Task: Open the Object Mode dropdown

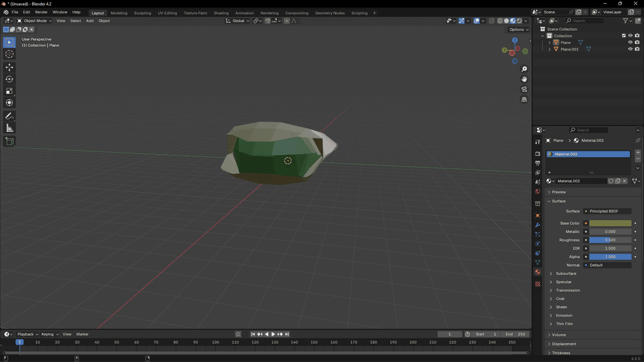Action: (34, 21)
